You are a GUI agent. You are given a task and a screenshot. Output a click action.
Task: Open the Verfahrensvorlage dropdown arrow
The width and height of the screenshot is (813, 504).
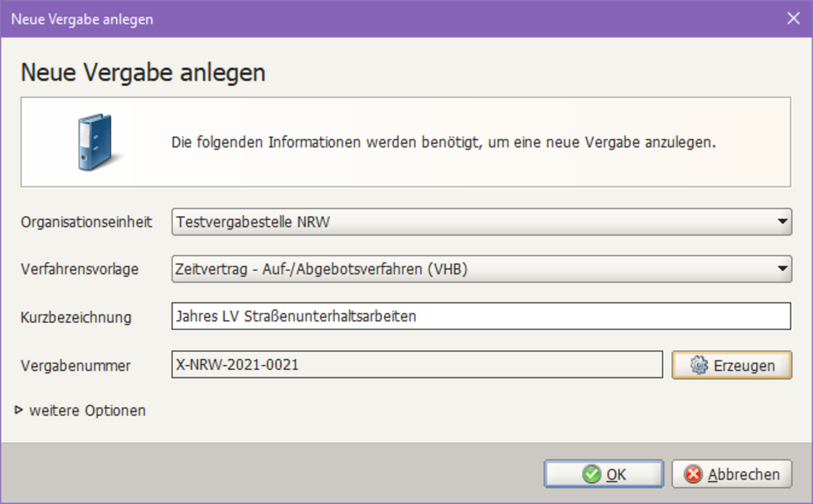pyautogui.click(x=782, y=269)
